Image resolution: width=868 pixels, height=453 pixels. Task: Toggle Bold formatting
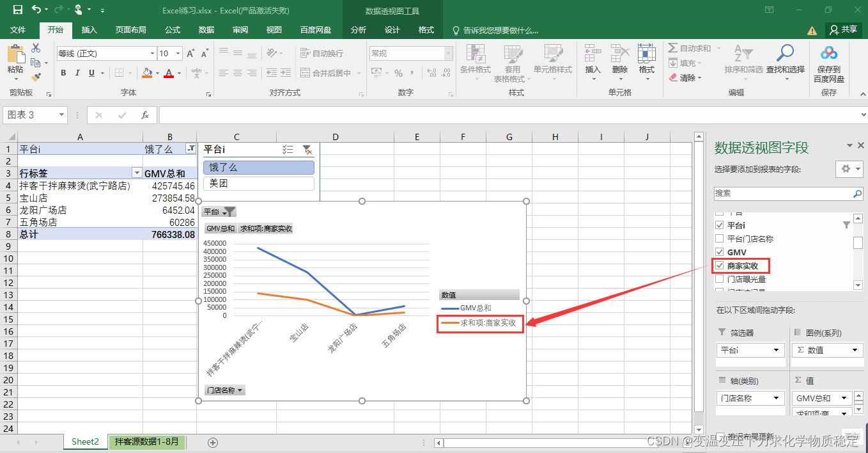tap(63, 73)
